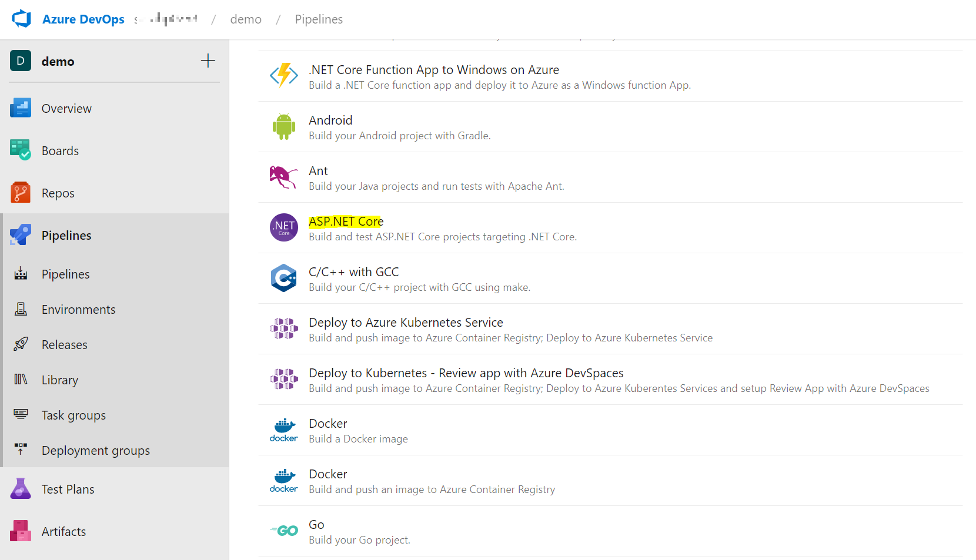Screen dimensions: 976x560
Task: Open Overview in sidebar
Action: [66, 109]
